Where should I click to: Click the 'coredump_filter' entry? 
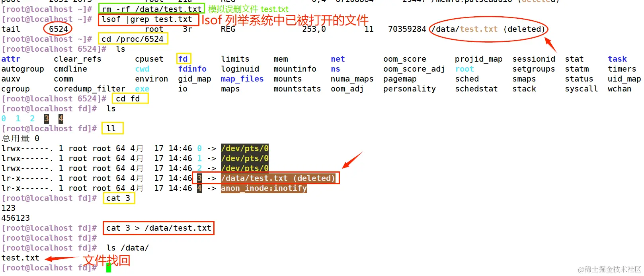(90, 89)
